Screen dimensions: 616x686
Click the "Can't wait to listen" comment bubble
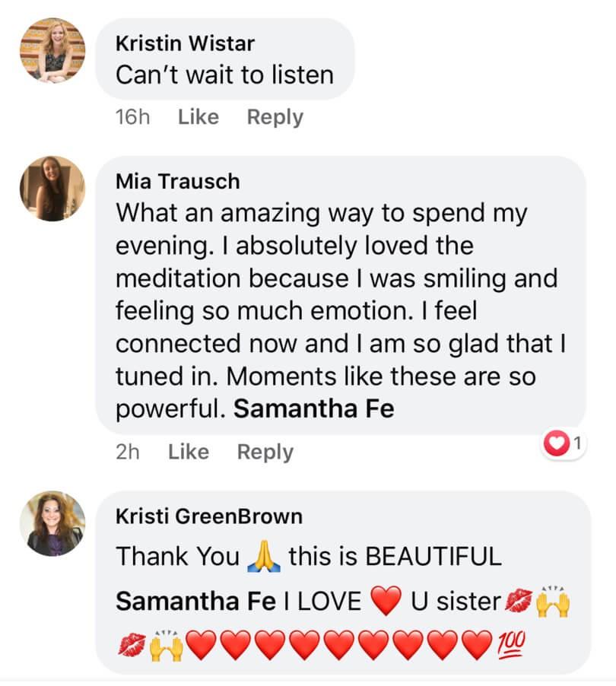[x=224, y=59]
